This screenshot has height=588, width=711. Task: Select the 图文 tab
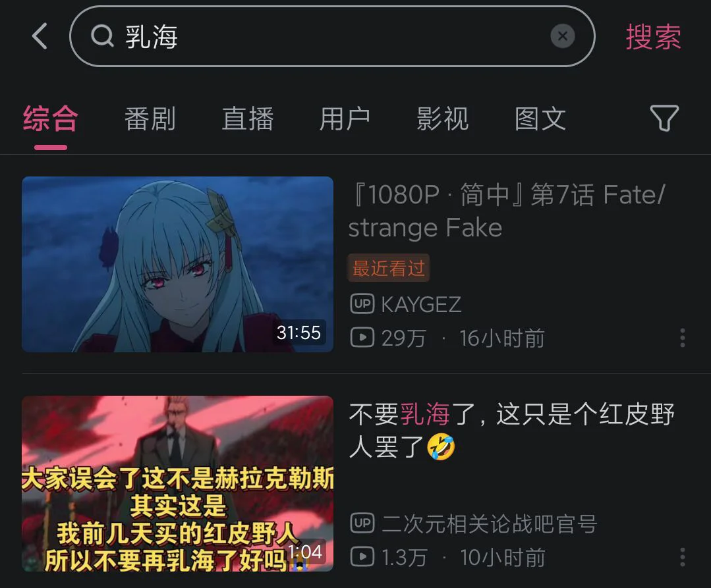pos(540,119)
